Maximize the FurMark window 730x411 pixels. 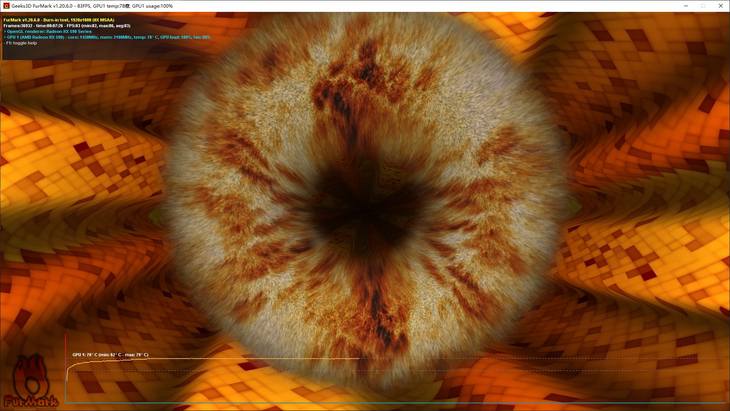[x=703, y=6]
